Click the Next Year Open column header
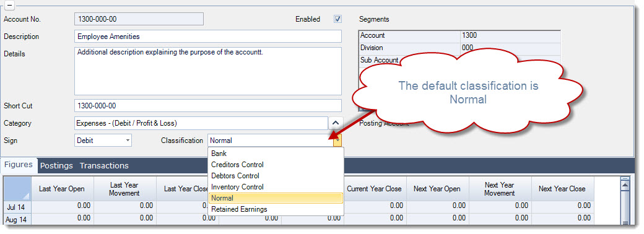 (437, 189)
